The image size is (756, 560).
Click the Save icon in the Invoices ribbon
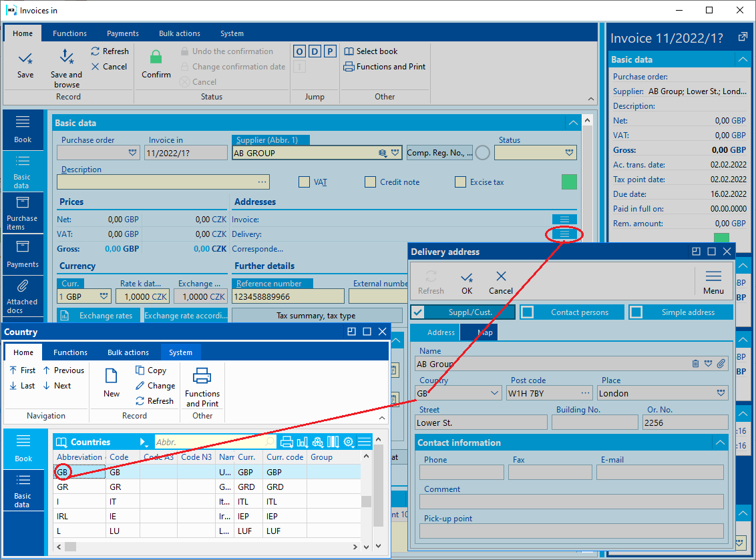25,59
